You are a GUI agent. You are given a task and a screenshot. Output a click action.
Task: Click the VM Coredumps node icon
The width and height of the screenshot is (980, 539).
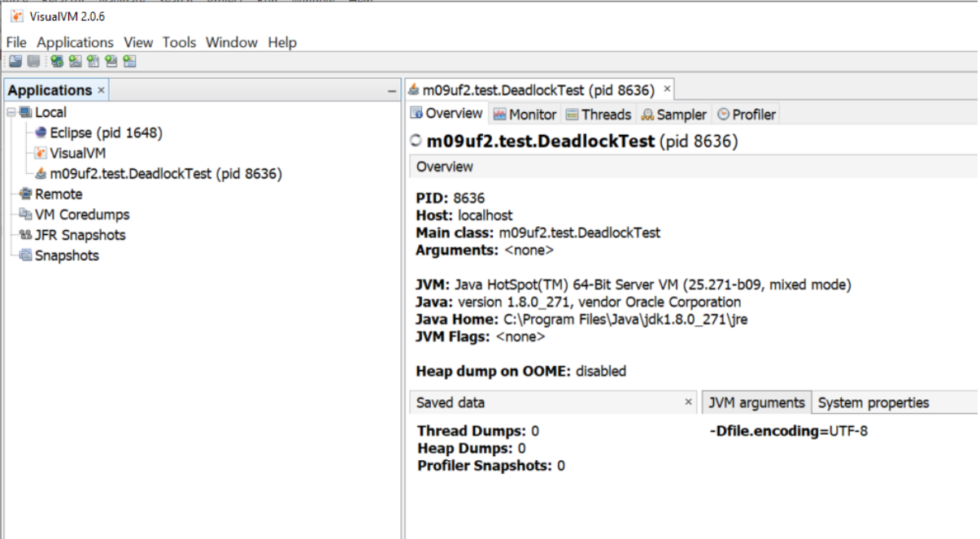[25, 215]
